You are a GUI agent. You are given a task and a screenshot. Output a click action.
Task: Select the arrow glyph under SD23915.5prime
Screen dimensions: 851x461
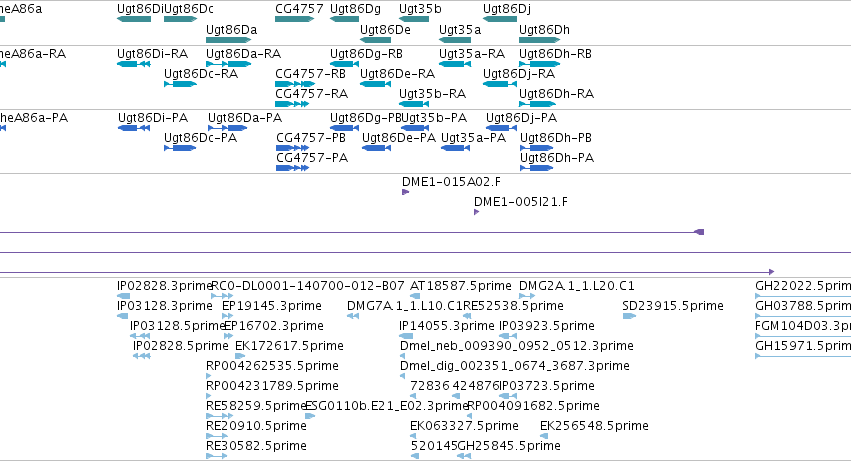point(629,316)
